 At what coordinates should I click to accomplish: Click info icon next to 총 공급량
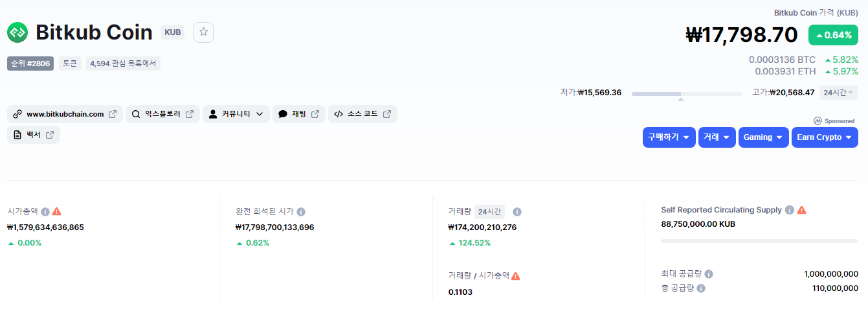pos(701,288)
